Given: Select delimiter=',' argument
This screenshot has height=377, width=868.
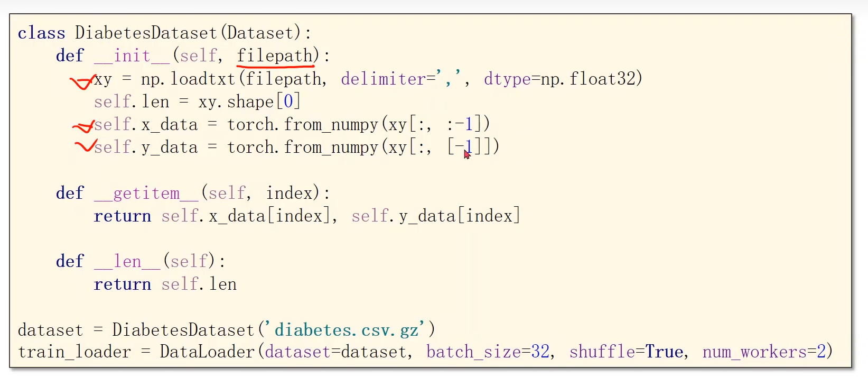Looking at the screenshot, I should click(405, 79).
